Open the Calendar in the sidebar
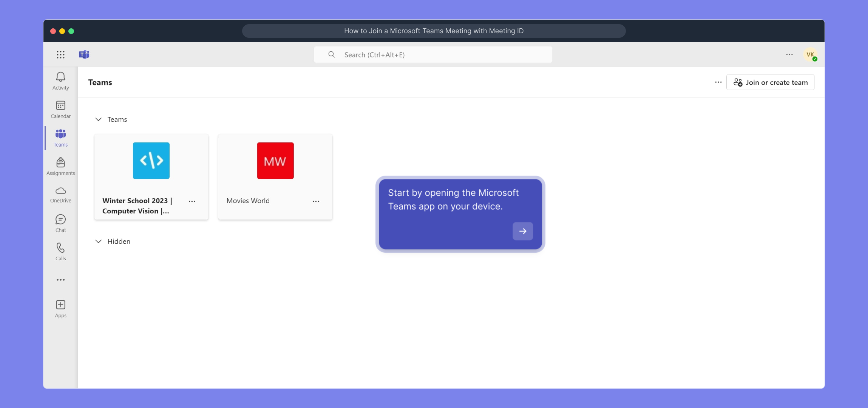Image resolution: width=868 pixels, height=408 pixels. [x=60, y=109]
